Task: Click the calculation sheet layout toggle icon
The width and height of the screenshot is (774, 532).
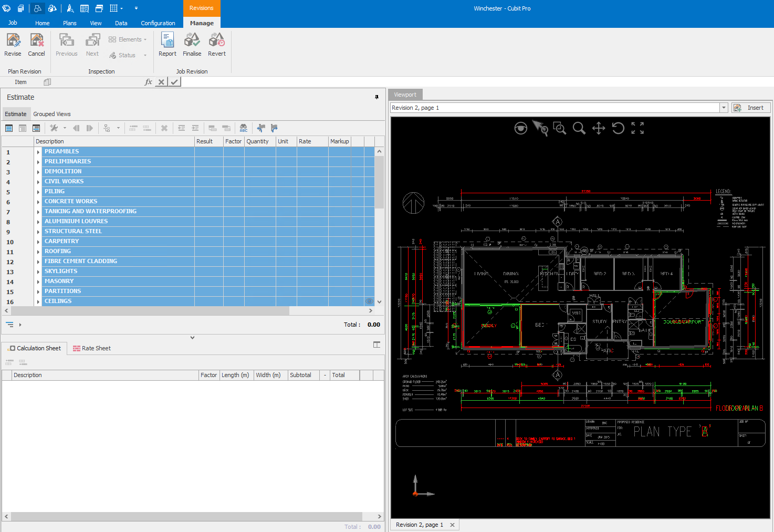Action: pos(376,345)
